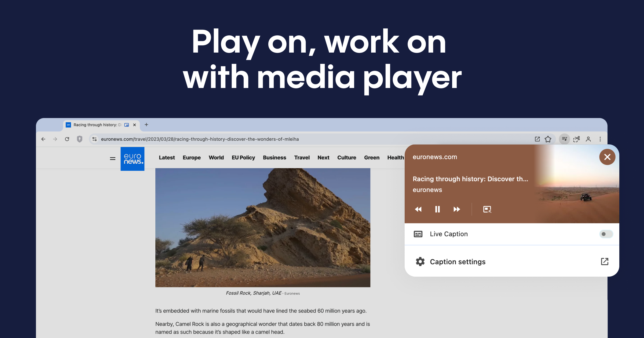Open Chrome's media controls from the toolbar
Viewport: 644px width, 338px height.
[564, 139]
